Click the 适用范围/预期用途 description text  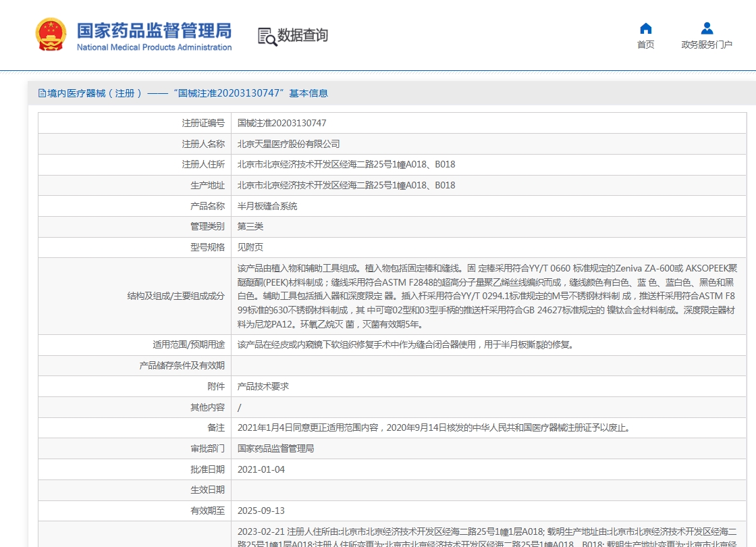pos(406,345)
